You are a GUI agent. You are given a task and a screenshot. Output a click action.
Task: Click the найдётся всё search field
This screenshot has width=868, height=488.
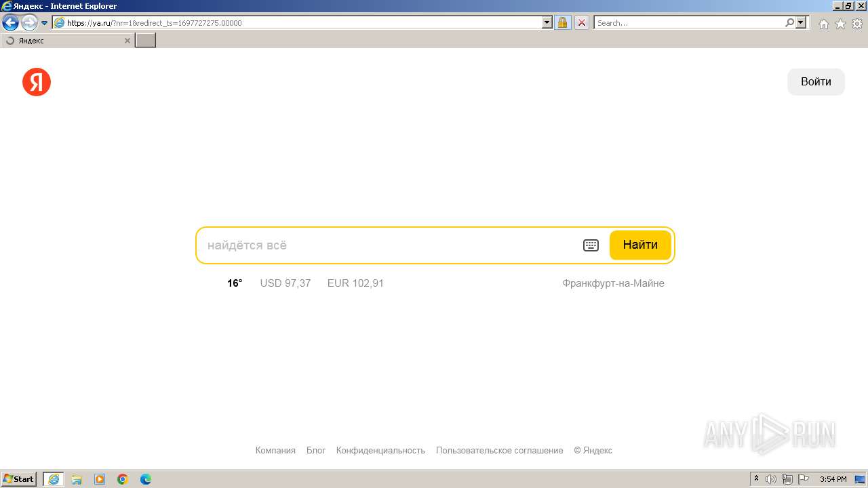(390, 245)
